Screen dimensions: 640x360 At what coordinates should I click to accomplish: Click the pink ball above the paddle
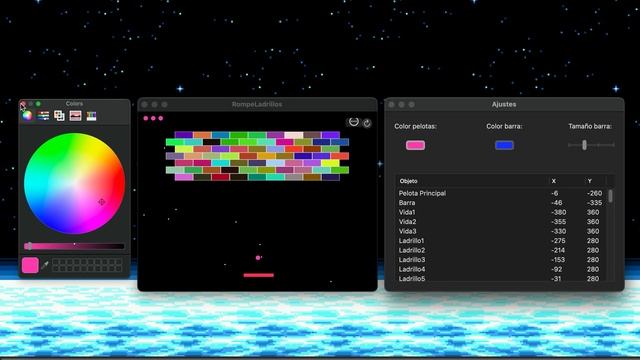coord(258,258)
